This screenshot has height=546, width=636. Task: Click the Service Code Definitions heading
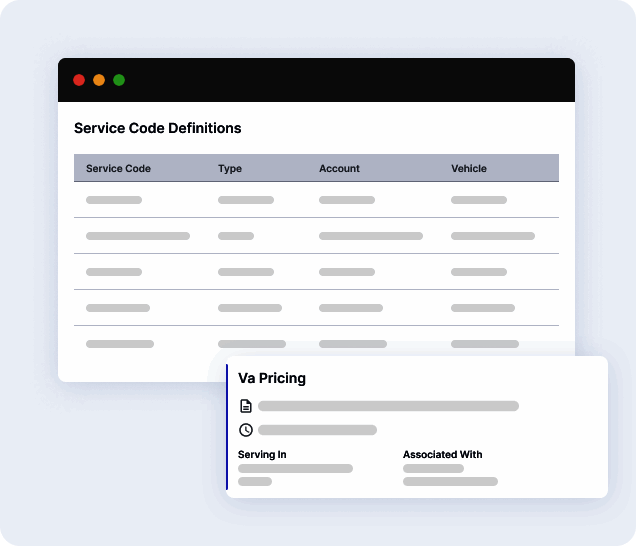point(157,128)
